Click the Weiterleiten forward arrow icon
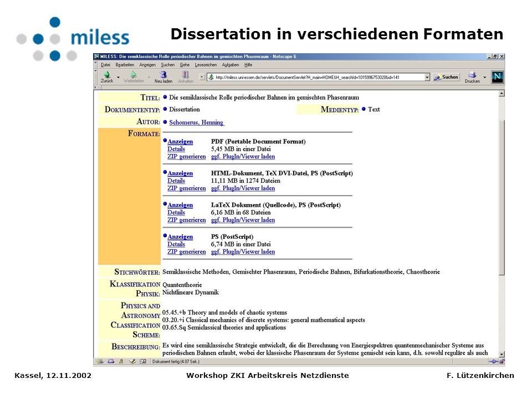The image size is (532, 399). tap(134, 75)
